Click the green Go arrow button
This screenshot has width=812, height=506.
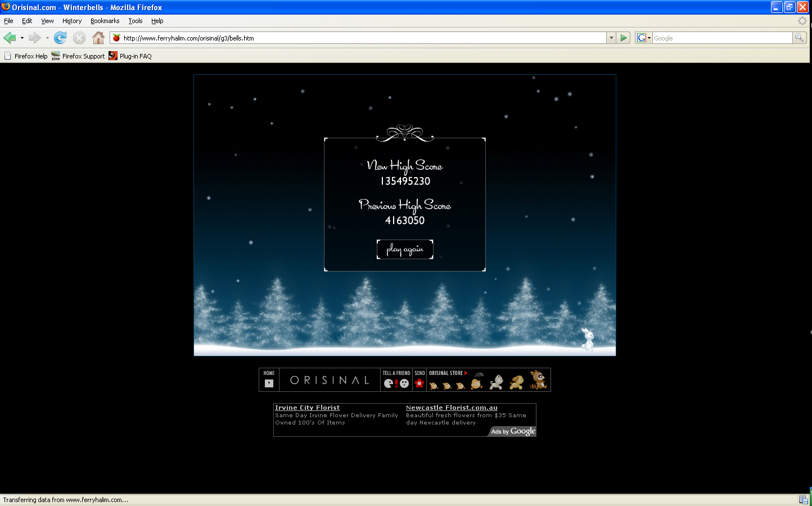pyautogui.click(x=624, y=38)
